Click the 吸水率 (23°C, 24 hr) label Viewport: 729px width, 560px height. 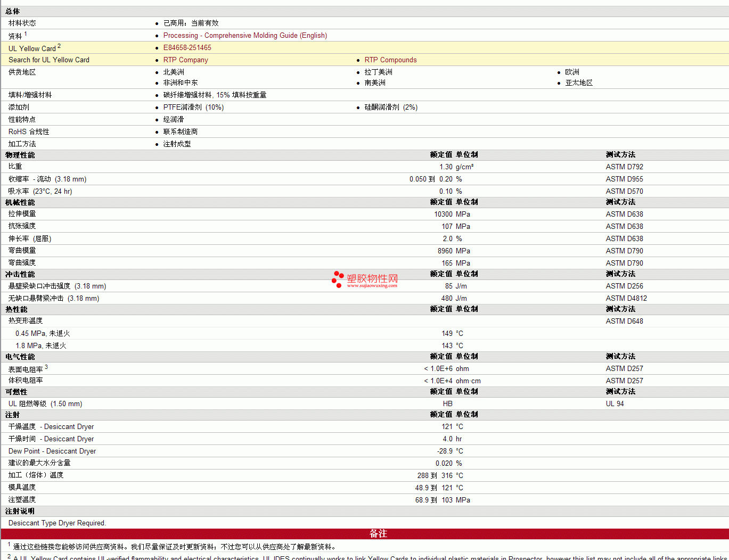pos(40,191)
